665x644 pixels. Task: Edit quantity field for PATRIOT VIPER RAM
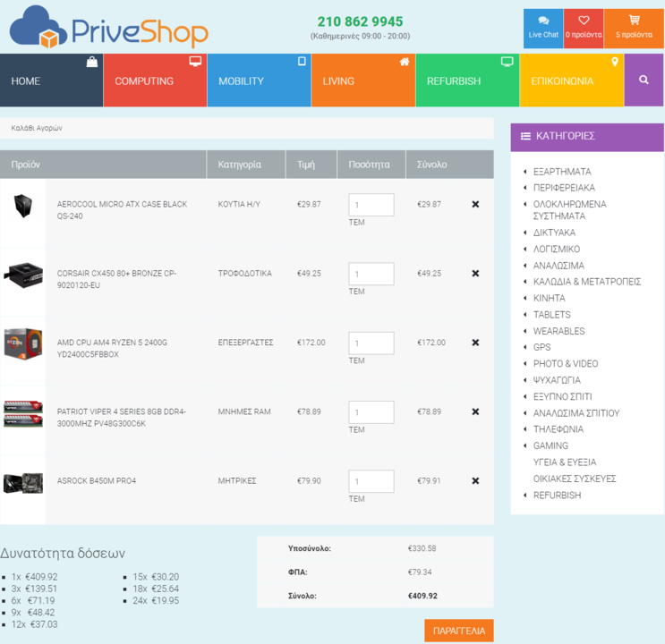pos(371,412)
